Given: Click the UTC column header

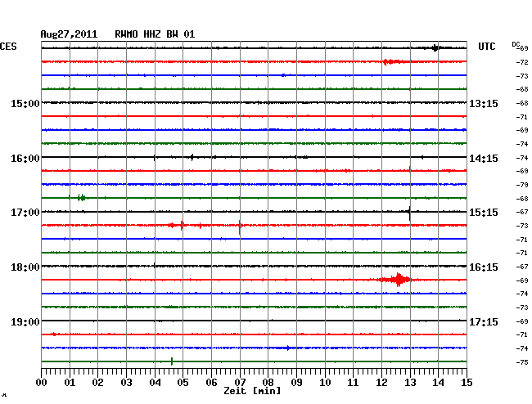Looking at the screenshot, I should [486, 47].
